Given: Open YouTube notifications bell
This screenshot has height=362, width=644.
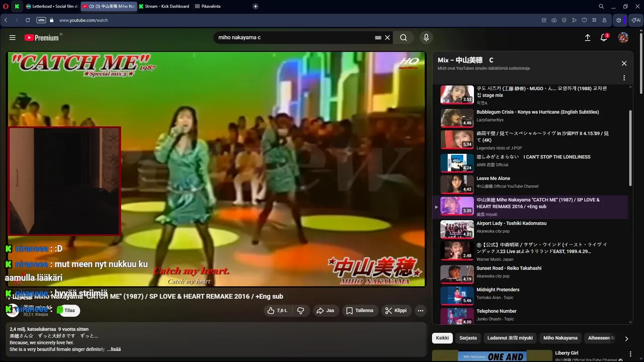Looking at the screenshot, I should tap(604, 38).
